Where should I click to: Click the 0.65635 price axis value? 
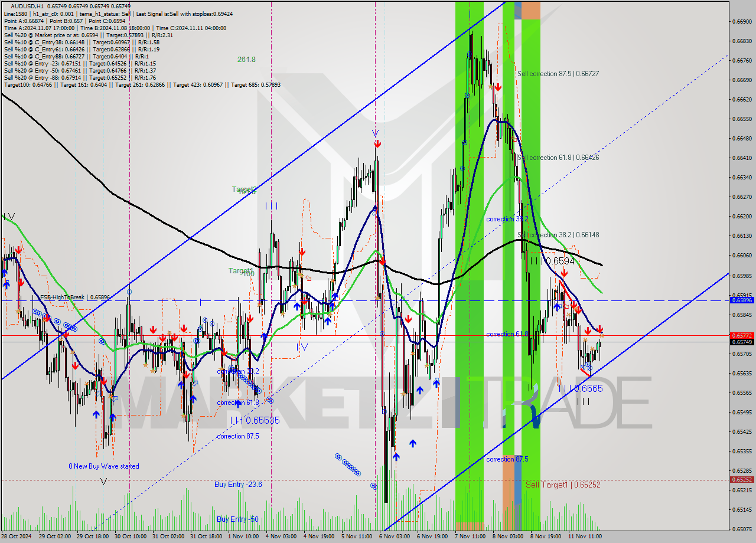tap(742, 374)
